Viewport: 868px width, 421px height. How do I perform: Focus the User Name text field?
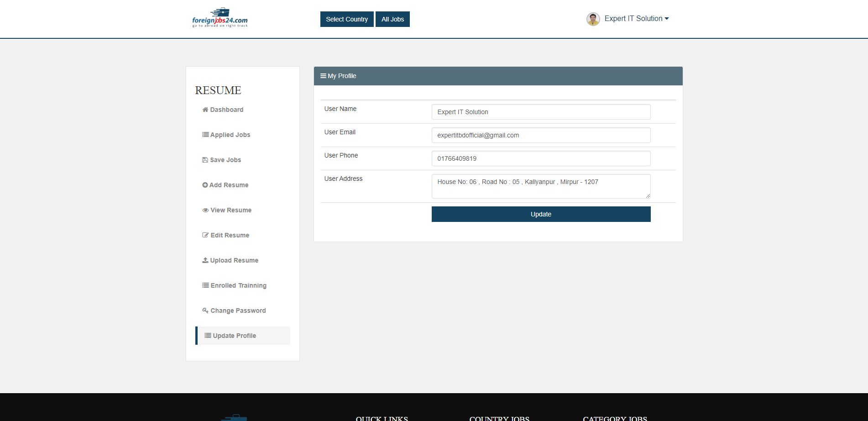click(x=541, y=112)
